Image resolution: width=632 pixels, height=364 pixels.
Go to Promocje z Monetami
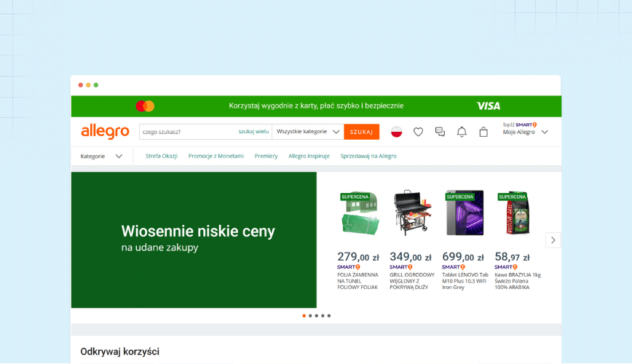point(216,156)
